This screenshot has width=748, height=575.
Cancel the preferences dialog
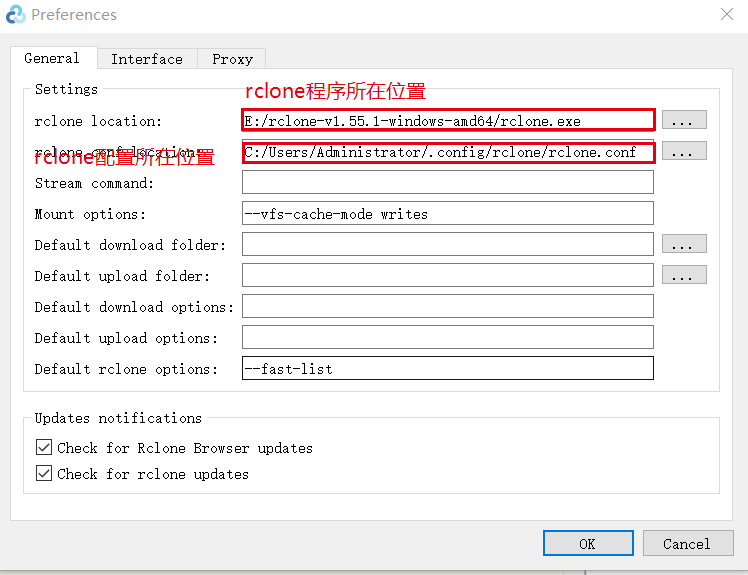pyautogui.click(x=688, y=543)
